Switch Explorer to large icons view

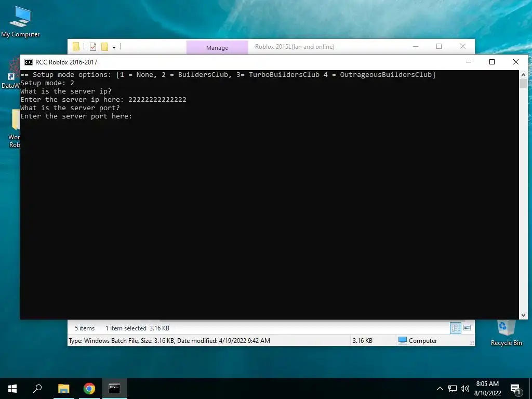click(x=467, y=328)
